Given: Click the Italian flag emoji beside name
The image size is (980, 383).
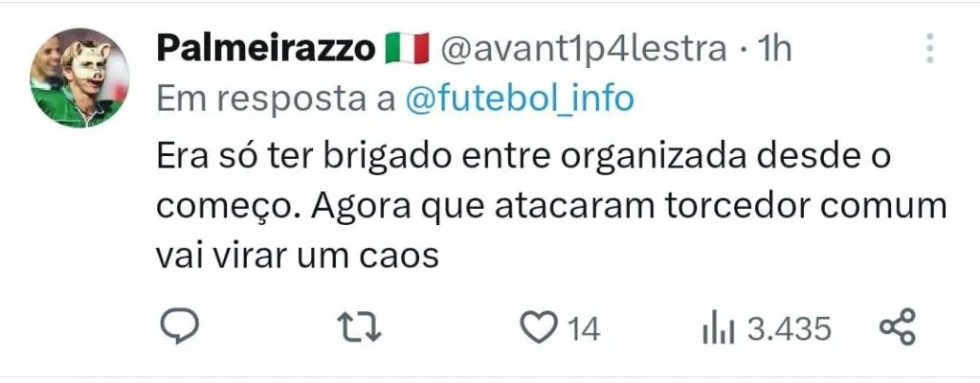Looking at the screenshot, I should point(407,48).
